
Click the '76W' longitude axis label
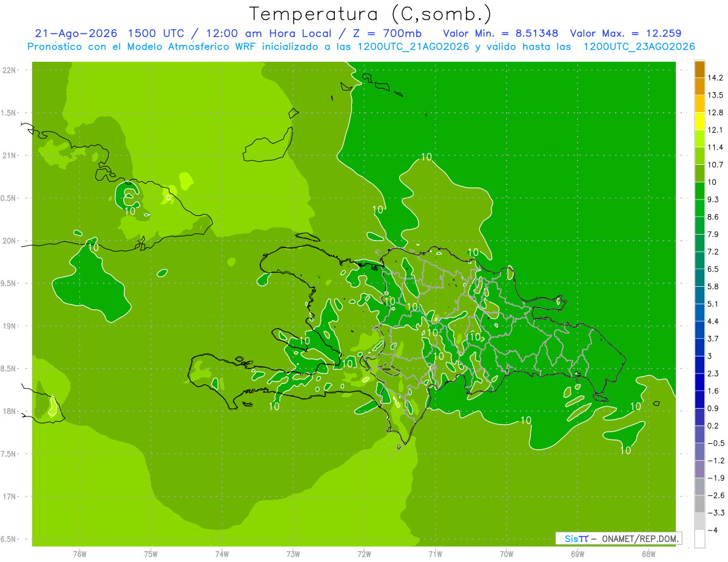[79, 554]
